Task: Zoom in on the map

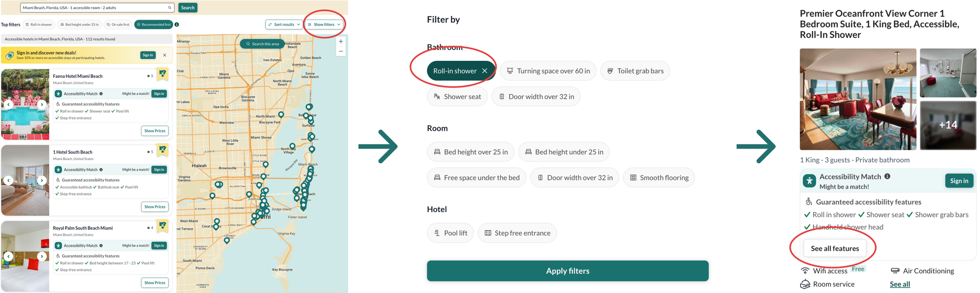Action: [x=341, y=42]
